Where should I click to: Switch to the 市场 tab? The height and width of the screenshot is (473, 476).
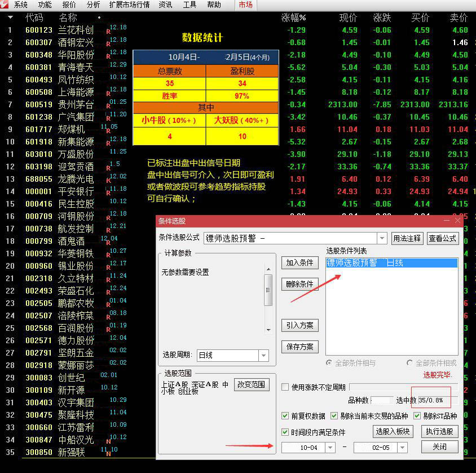pos(245,5)
